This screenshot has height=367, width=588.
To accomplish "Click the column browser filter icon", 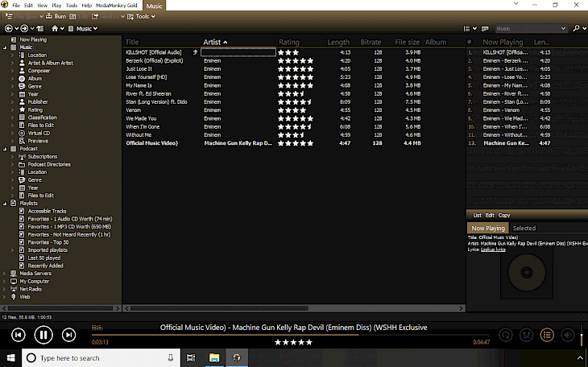I will point(485,28).
